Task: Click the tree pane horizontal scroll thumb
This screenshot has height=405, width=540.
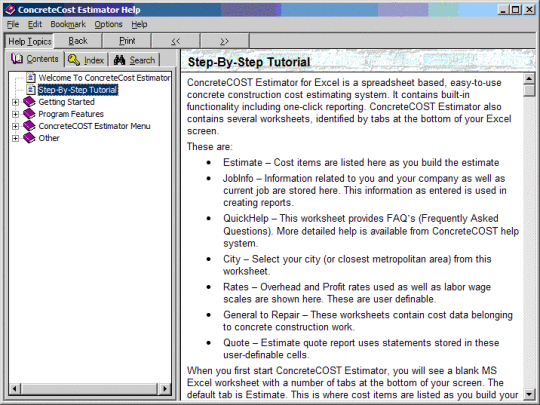Action: pos(89,389)
